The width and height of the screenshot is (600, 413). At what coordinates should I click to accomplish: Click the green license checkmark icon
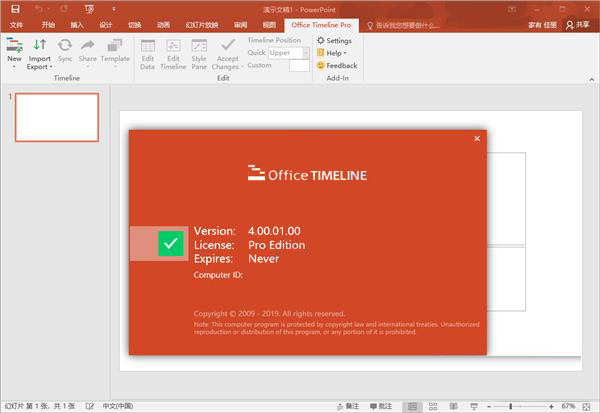(x=171, y=243)
